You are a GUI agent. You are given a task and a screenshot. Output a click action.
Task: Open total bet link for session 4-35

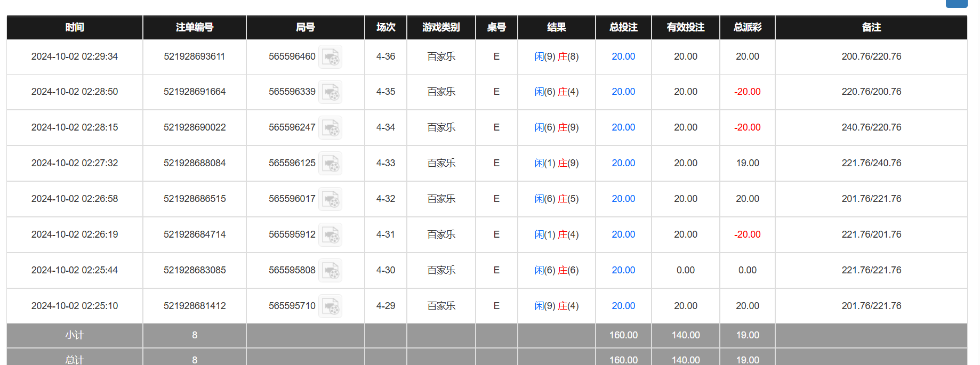pos(623,92)
